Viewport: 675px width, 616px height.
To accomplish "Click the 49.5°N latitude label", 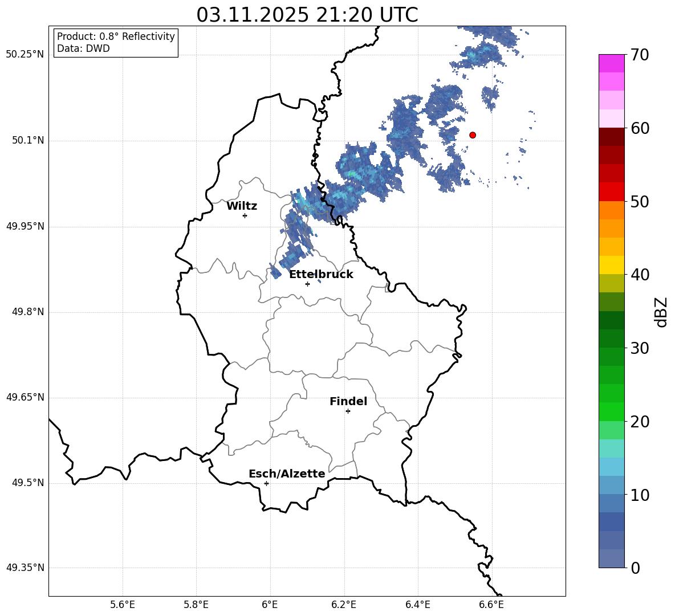I will coord(28,483).
